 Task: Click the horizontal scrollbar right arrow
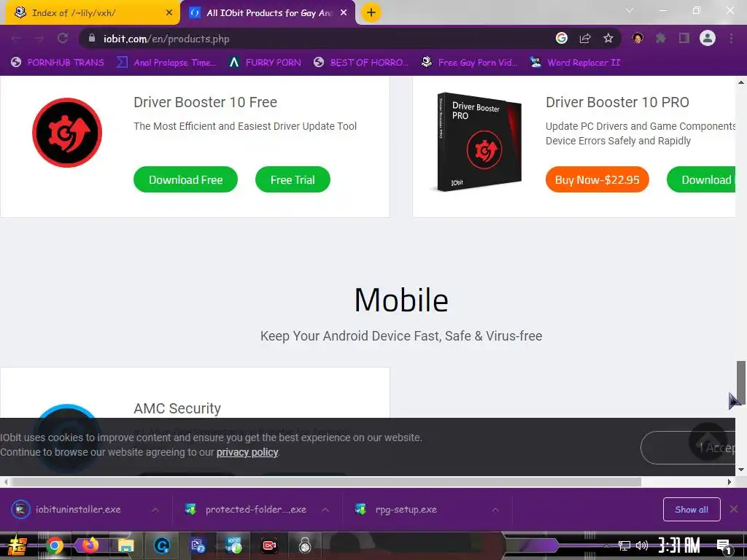coord(729,482)
